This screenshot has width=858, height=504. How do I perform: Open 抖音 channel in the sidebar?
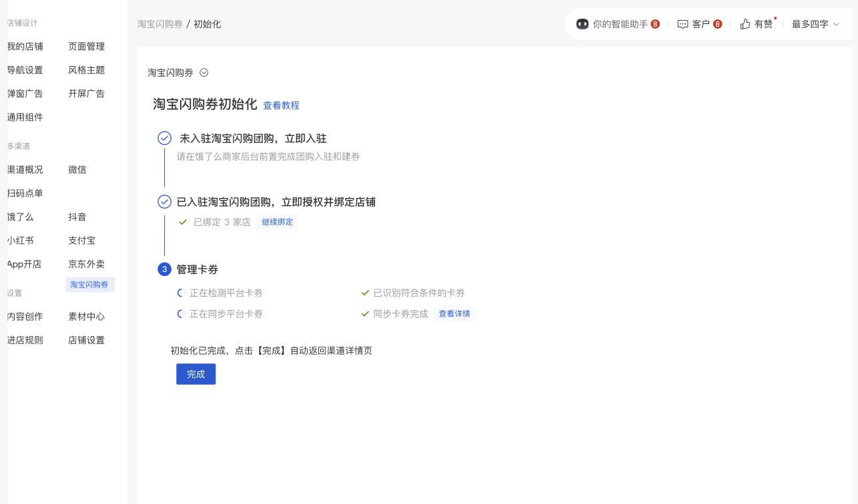pyautogui.click(x=77, y=217)
